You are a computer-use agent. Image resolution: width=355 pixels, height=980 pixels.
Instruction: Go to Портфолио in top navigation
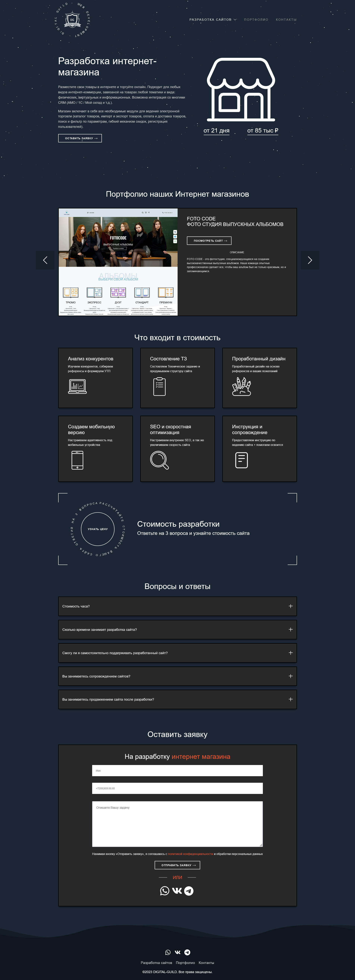click(256, 19)
